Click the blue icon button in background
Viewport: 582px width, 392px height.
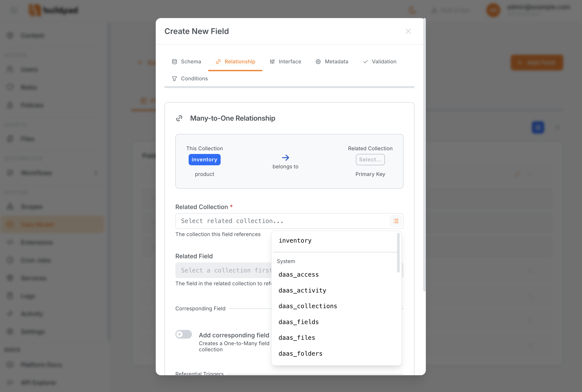click(538, 127)
